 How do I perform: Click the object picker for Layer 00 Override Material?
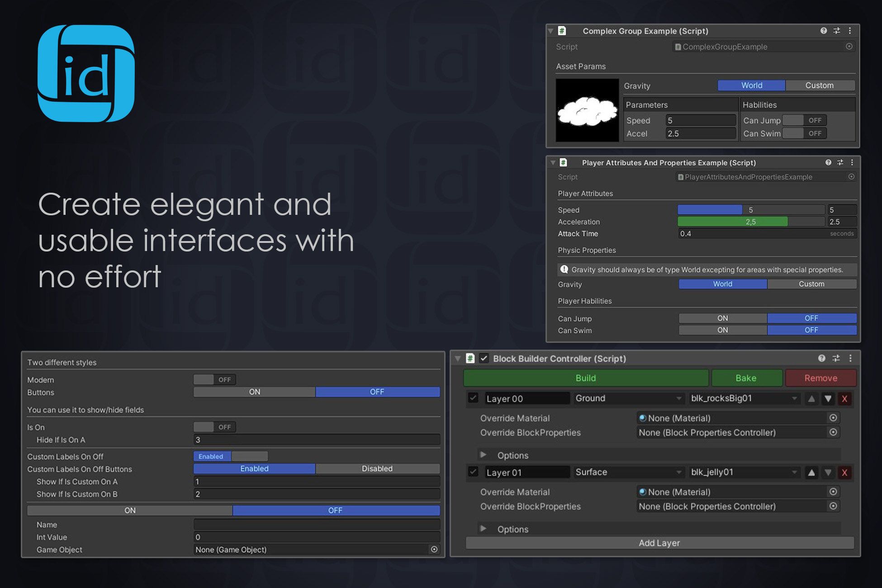pos(833,418)
